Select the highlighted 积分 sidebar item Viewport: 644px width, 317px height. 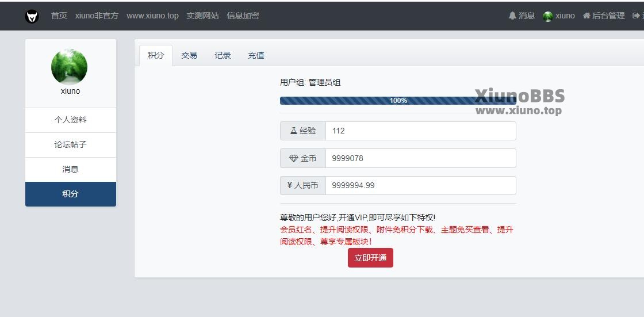pos(71,194)
